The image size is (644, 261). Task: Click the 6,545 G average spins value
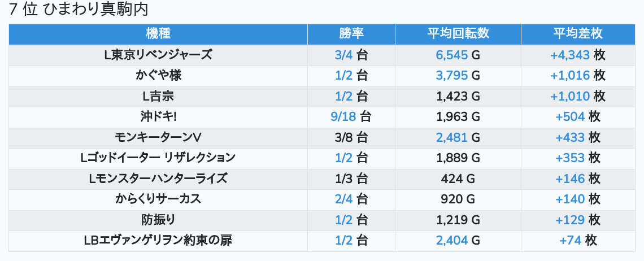pyautogui.click(x=458, y=55)
